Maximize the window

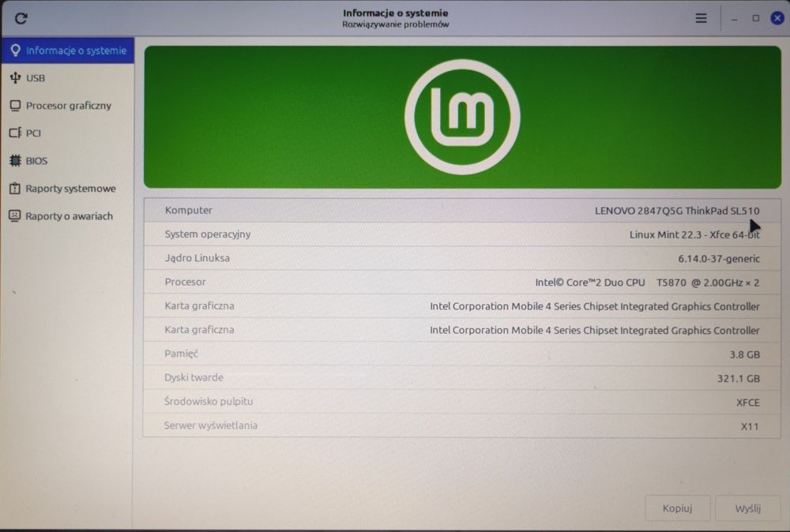tap(755, 18)
